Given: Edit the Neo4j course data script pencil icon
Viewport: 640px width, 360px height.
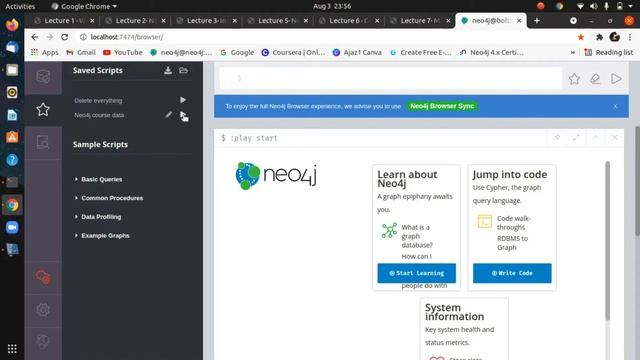Looking at the screenshot, I should click(169, 115).
